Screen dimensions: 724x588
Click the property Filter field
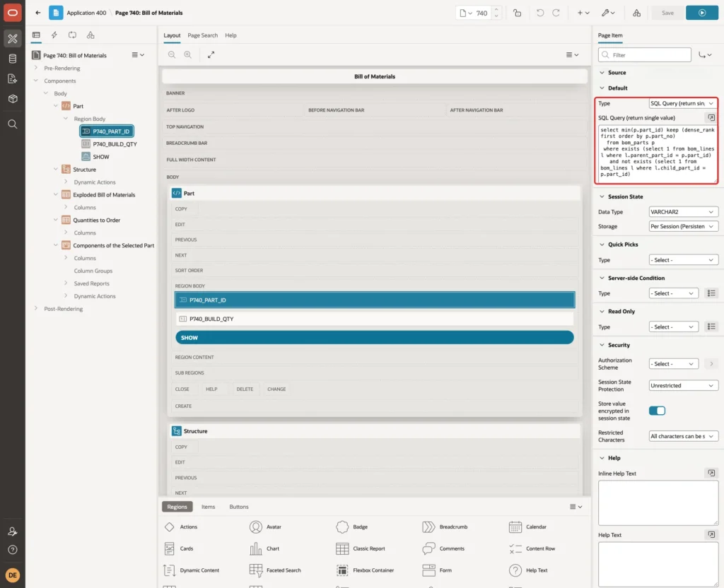coord(645,55)
